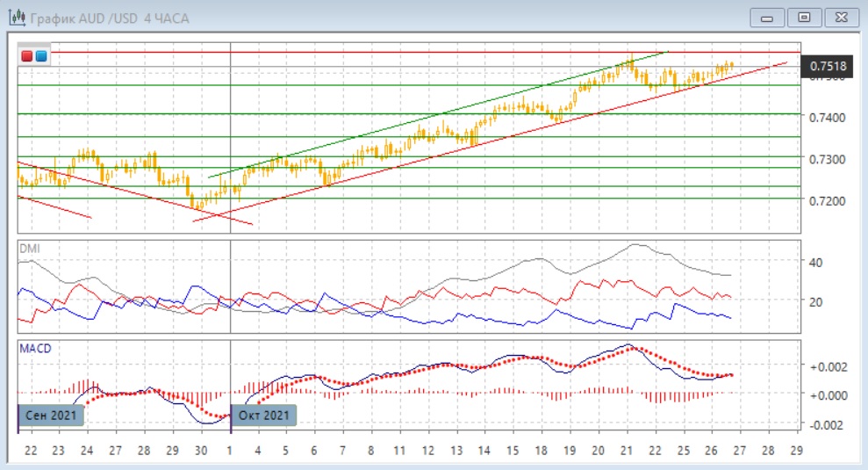The width and height of the screenshot is (868, 470).
Task: Select the Окт 2021 month marker
Action: pos(263,415)
